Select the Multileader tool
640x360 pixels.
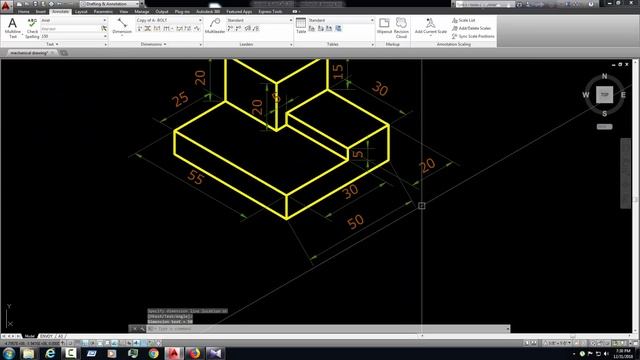(x=215, y=26)
